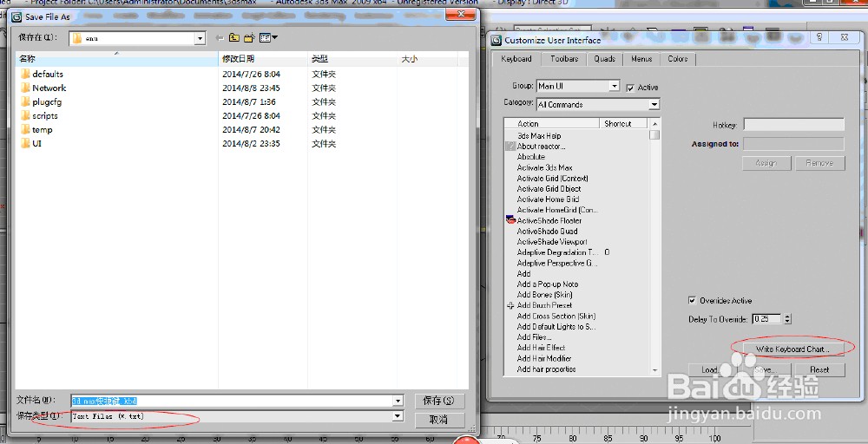Click the Remove button
868x444 pixels.
(820, 163)
